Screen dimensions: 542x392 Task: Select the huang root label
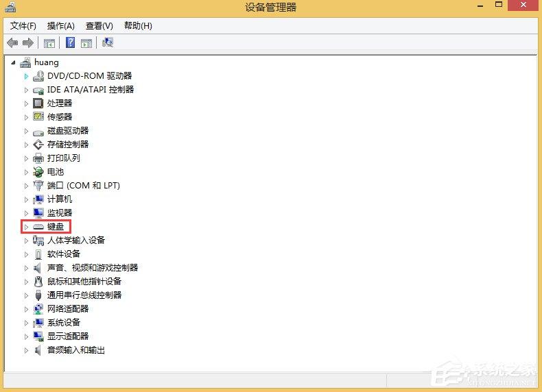tap(47, 62)
